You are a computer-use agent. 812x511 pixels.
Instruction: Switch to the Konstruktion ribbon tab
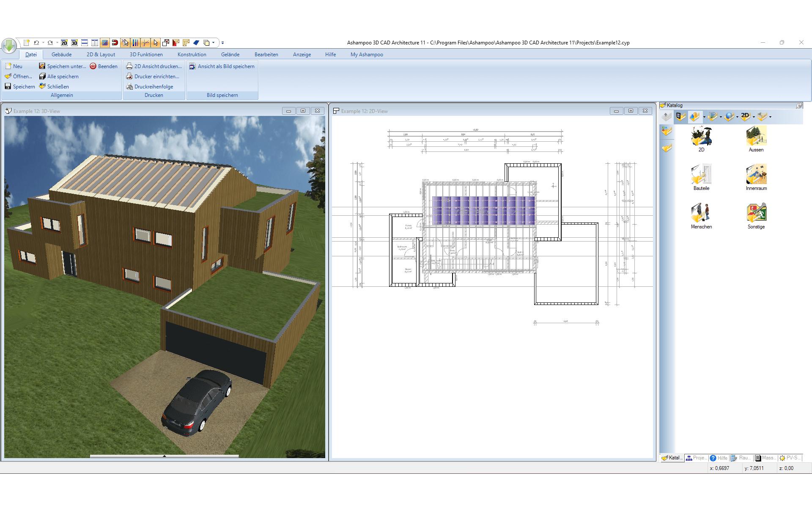pyautogui.click(x=192, y=55)
